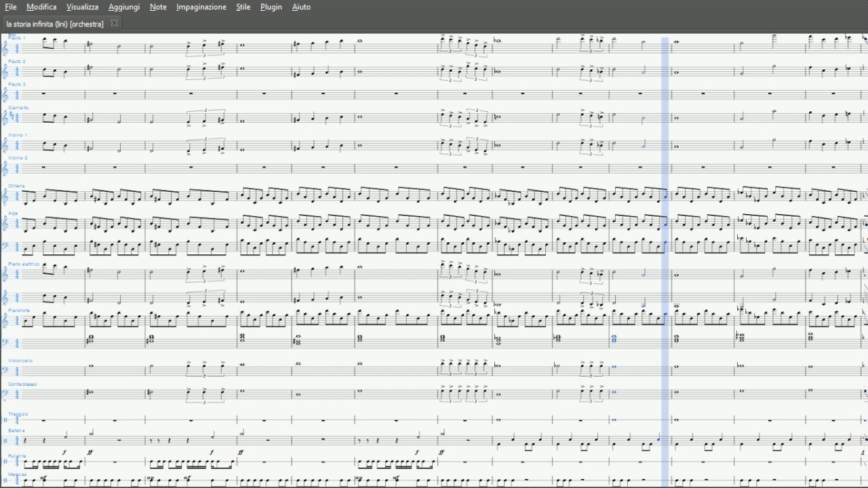This screenshot has width=868, height=488.
Task: Select the treble clef on Flauto 1 staff
Action: coord(6,47)
